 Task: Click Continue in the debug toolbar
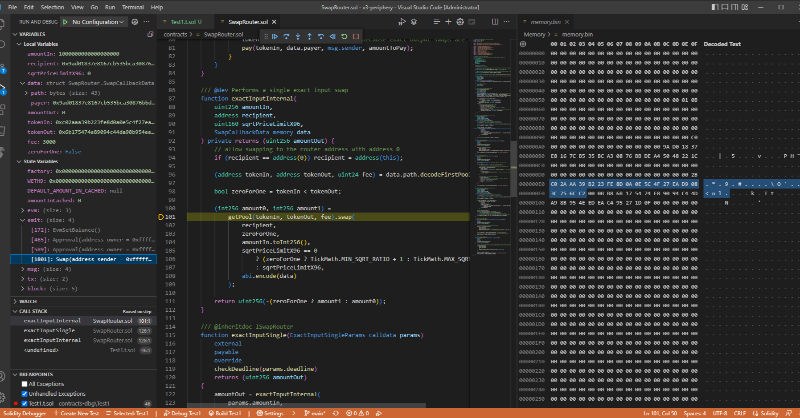(274, 36)
